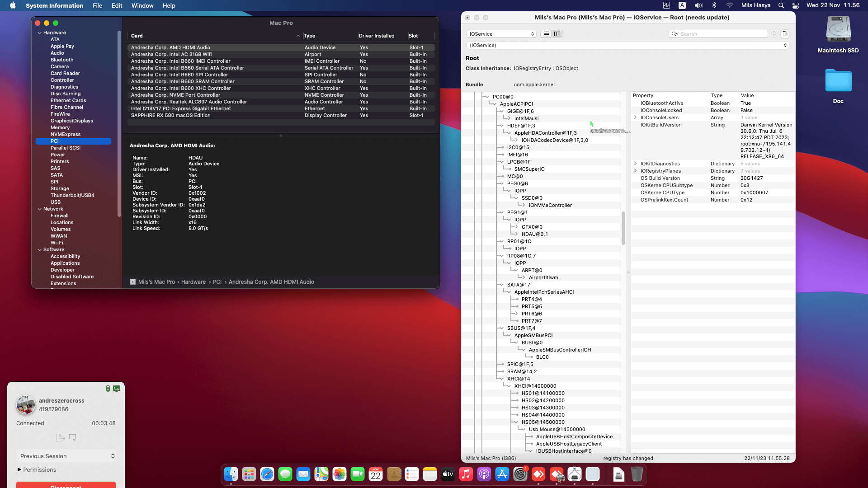
Task: Click the green lock security icon
Action: [x=108, y=389]
